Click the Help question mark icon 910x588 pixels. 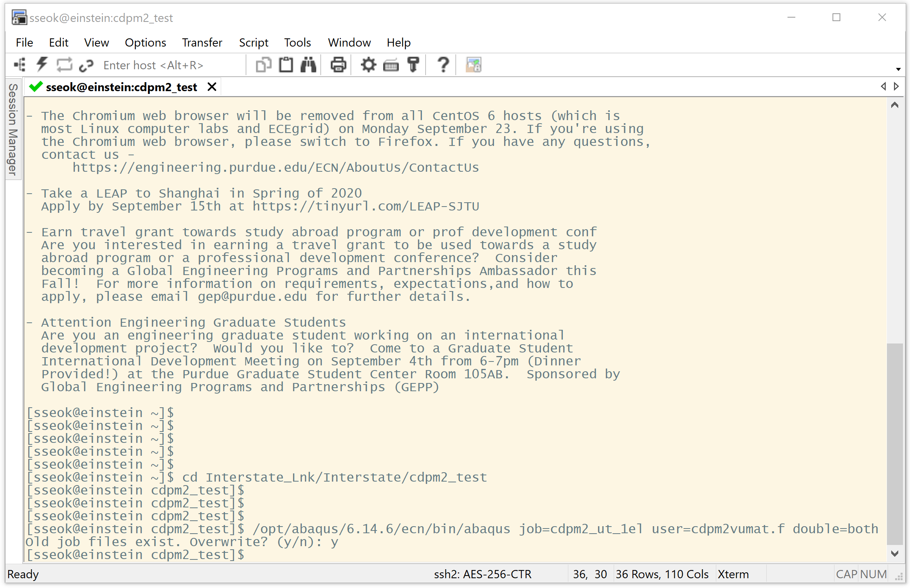(443, 65)
